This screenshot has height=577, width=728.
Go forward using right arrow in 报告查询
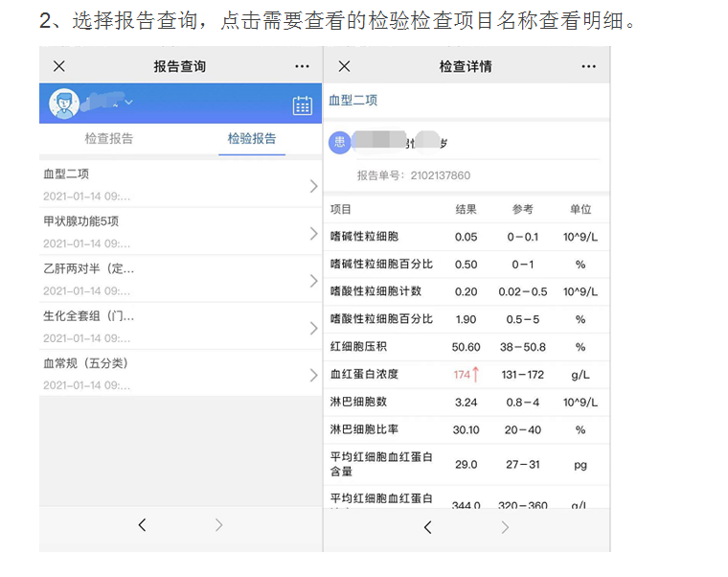click(x=218, y=525)
